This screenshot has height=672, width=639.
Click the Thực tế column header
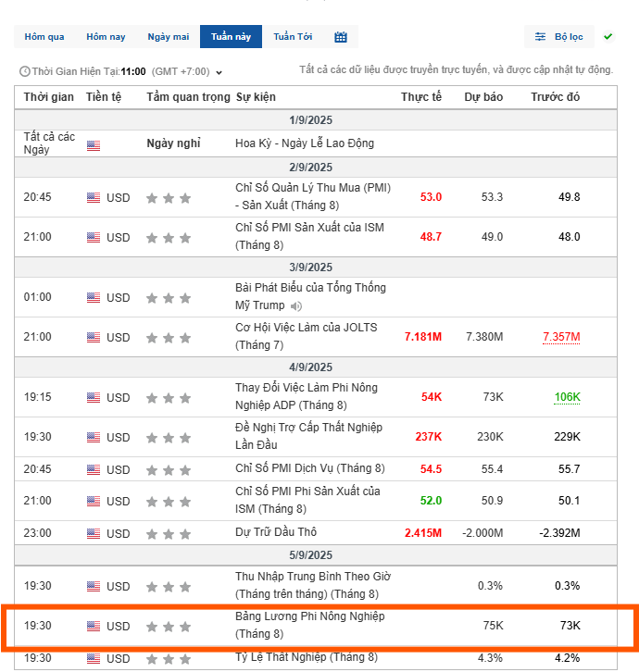pyautogui.click(x=421, y=97)
